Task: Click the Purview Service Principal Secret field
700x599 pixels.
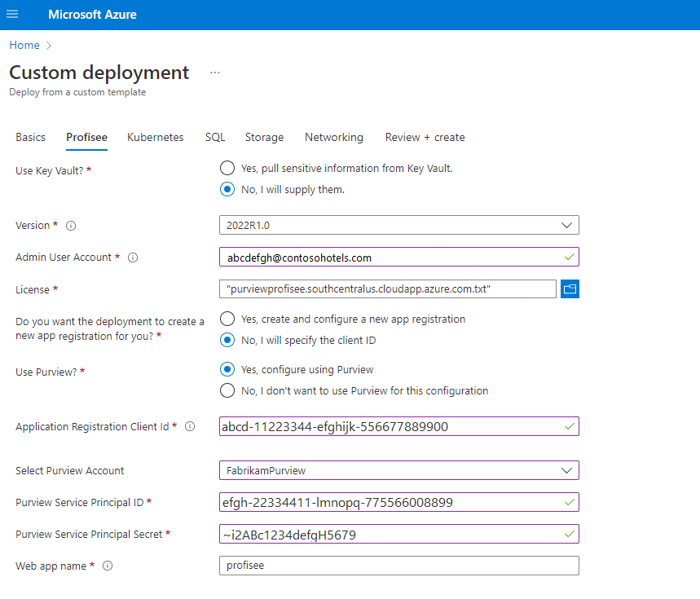Action: pyautogui.click(x=399, y=535)
